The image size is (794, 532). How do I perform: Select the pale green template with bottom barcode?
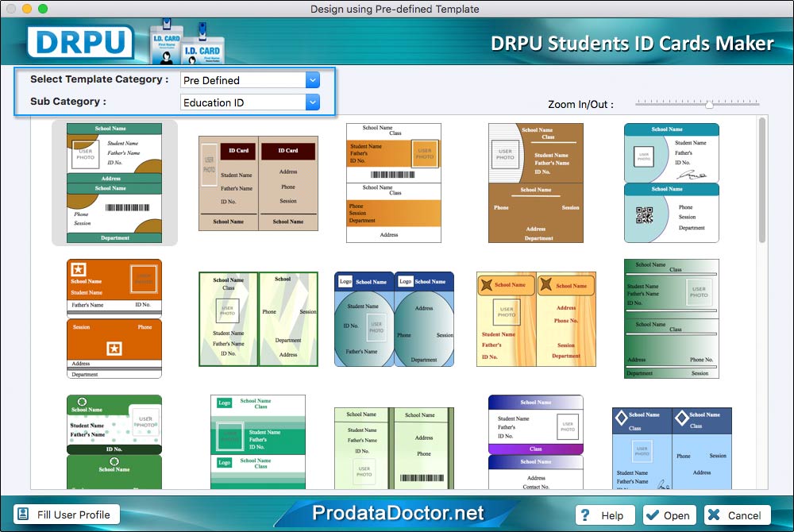394,448
